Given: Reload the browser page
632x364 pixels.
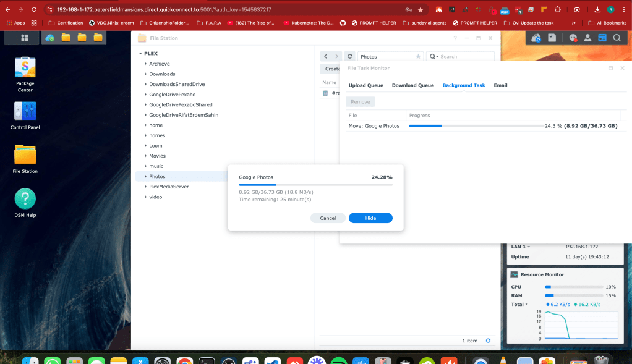Looking at the screenshot, I should (34, 9).
